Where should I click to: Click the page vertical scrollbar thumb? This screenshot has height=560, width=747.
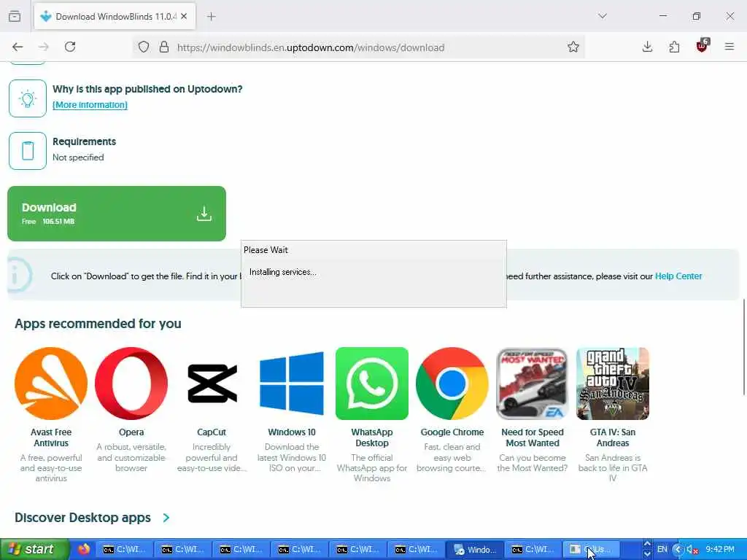pyautogui.click(x=743, y=346)
